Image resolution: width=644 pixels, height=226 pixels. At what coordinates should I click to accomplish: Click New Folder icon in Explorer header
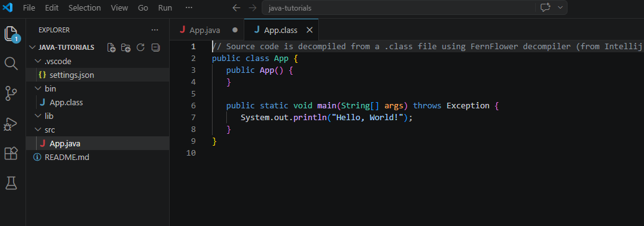[126, 47]
